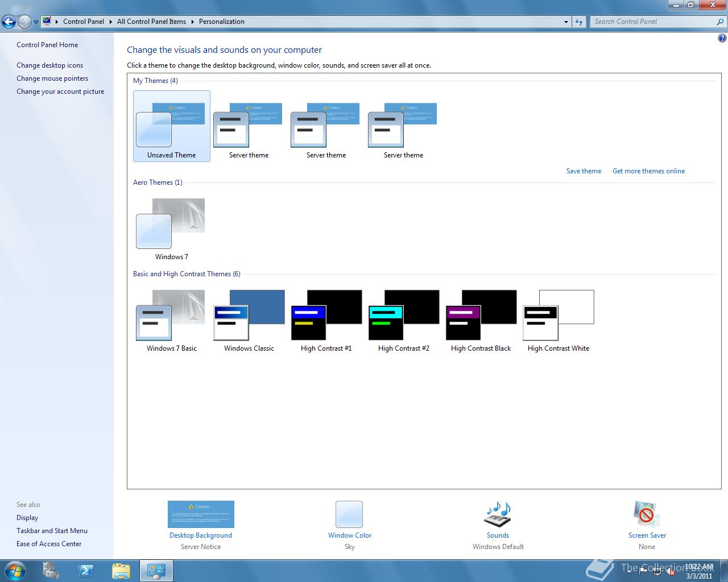
Task: Open Get more themes online link
Action: (x=648, y=171)
